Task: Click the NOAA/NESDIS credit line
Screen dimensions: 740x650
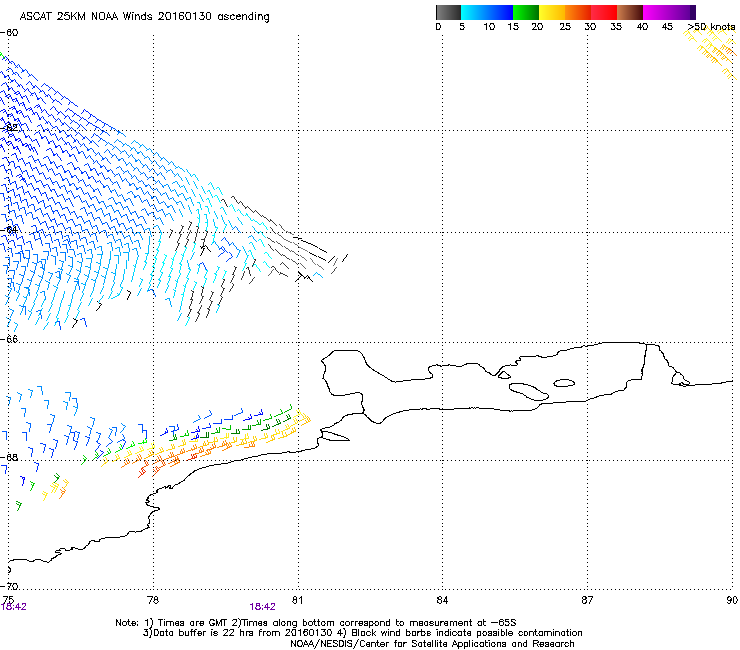Action: click(432, 644)
